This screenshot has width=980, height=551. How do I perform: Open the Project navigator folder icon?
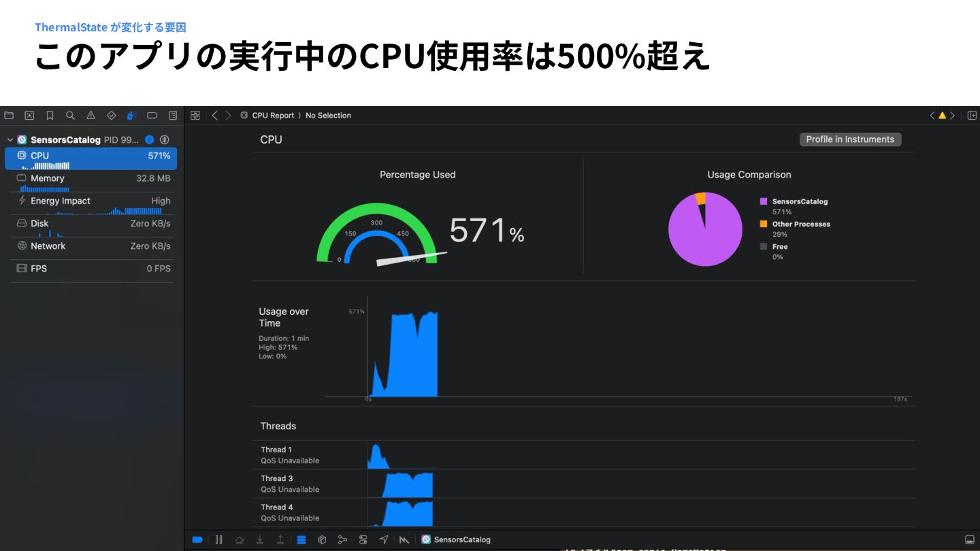(9, 116)
